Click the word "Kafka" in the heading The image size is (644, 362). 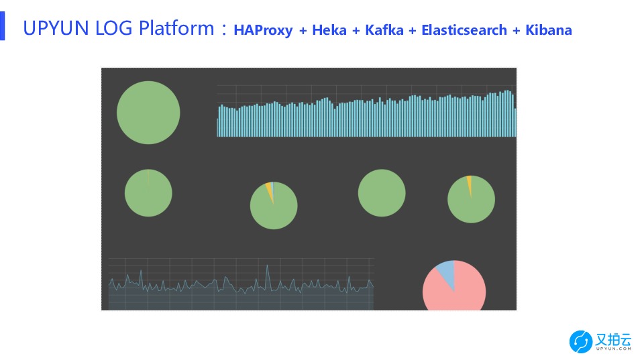coord(385,30)
